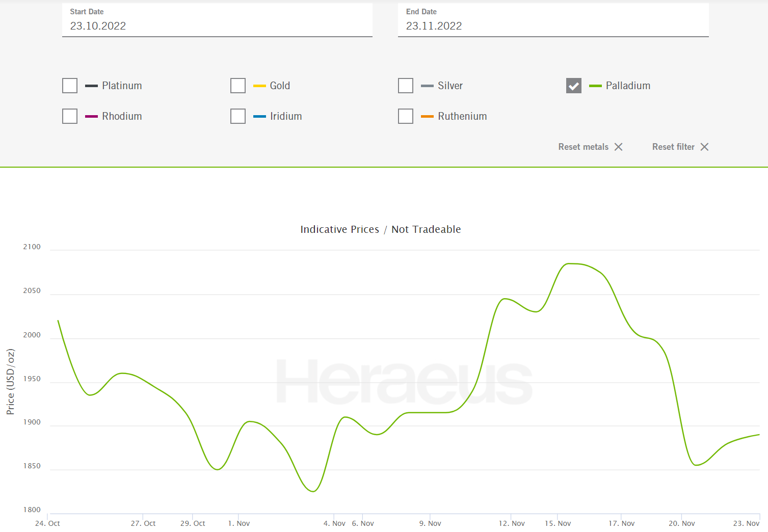Viewport: 768px width, 532px height.
Task: Click the Iridium label
Action: (x=286, y=116)
